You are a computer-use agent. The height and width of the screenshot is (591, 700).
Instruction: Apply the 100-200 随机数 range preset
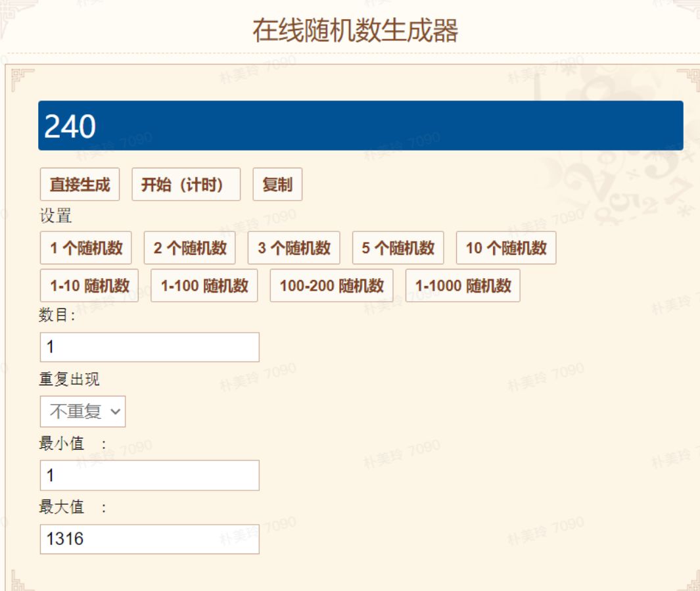click(x=332, y=286)
